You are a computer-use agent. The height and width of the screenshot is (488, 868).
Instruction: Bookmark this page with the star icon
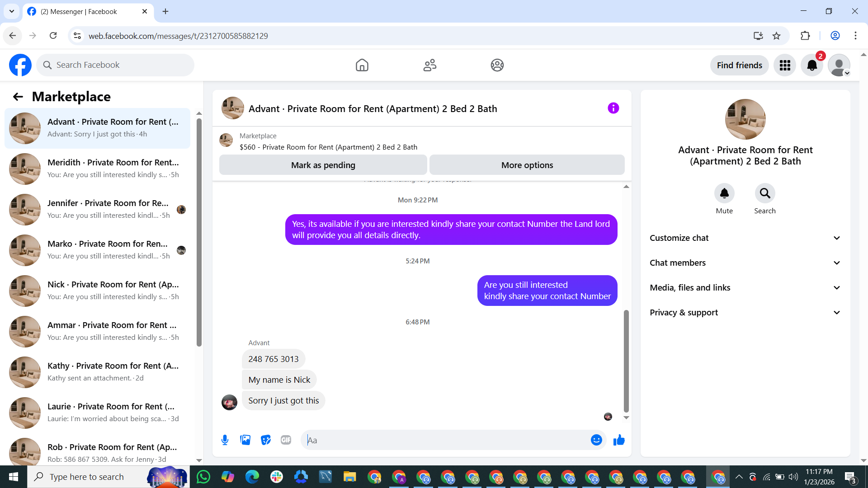pyautogui.click(x=776, y=36)
